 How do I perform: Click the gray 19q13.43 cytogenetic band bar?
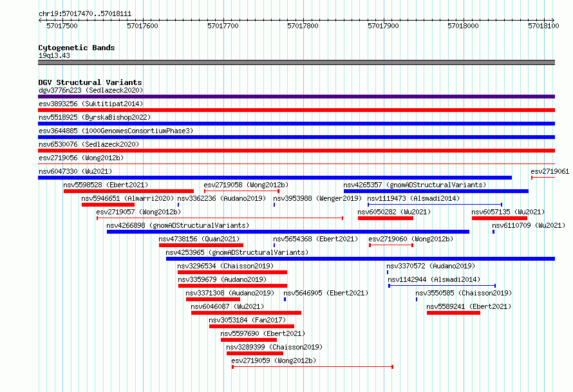(x=296, y=62)
